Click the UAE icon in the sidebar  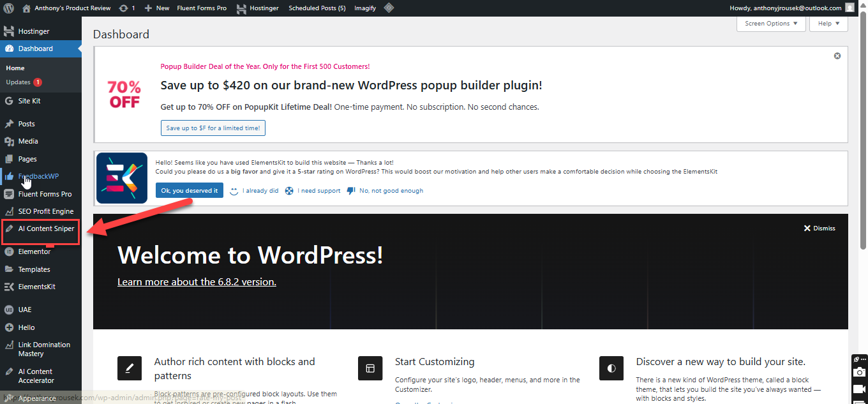(9, 310)
